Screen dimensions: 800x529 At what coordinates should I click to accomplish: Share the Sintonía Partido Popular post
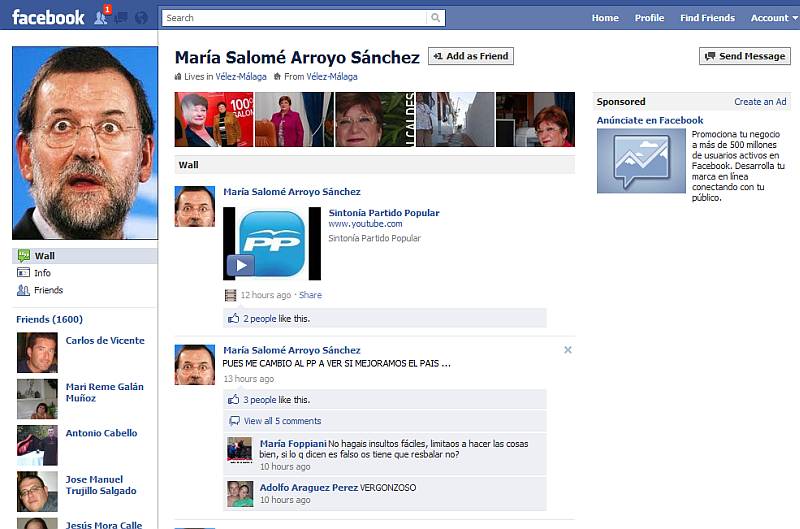tap(310, 295)
